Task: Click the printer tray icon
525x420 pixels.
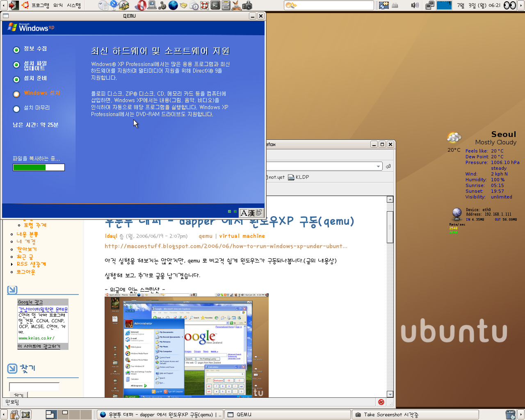Action: (x=395, y=5)
